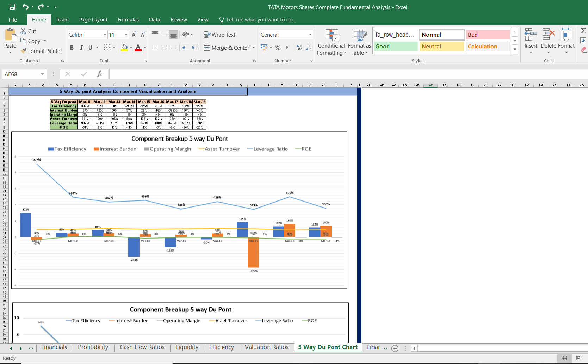Toggle underline formatting

pos(91,48)
